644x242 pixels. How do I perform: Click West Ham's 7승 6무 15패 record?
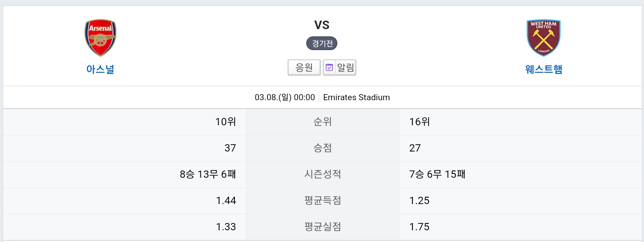tap(437, 174)
